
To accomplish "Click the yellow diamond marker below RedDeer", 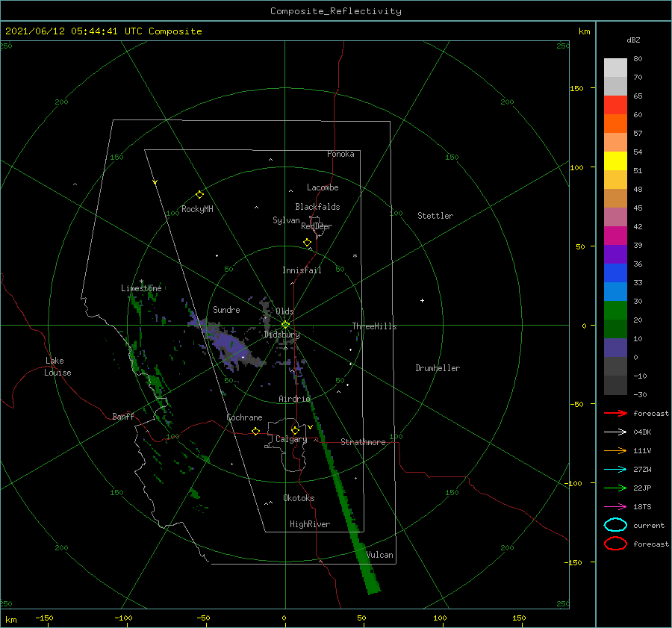I will [308, 243].
